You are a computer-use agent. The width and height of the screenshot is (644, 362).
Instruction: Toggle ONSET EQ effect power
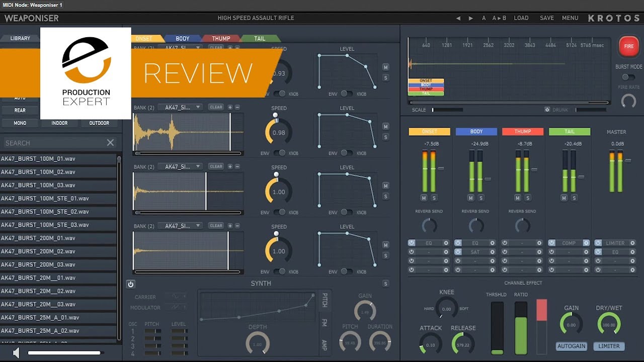click(412, 243)
